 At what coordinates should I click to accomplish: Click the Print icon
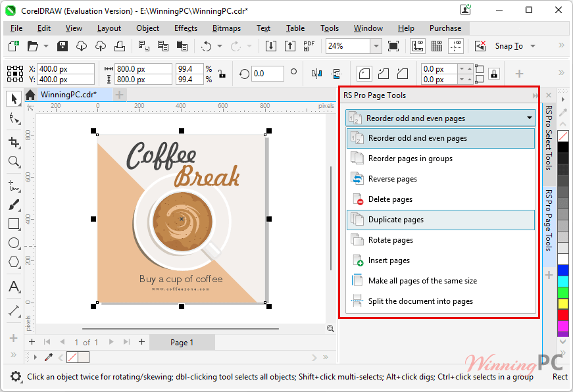(x=120, y=46)
